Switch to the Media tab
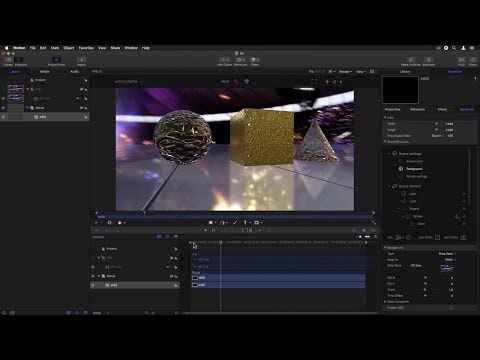Screen dimensions: 480x360 pyautogui.click(x=45, y=72)
